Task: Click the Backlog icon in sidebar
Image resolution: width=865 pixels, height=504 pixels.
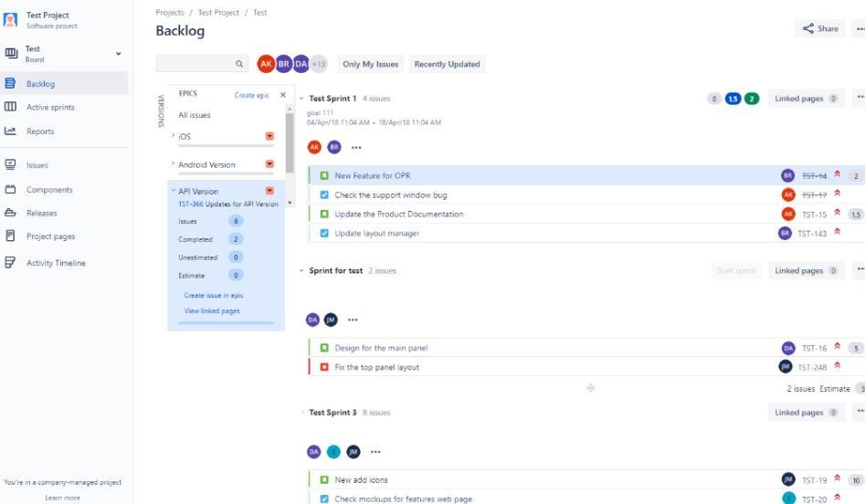Action: (10, 83)
